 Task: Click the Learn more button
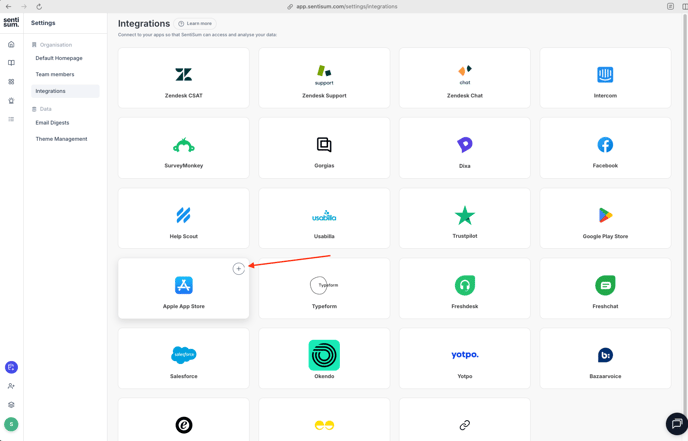pos(195,24)
